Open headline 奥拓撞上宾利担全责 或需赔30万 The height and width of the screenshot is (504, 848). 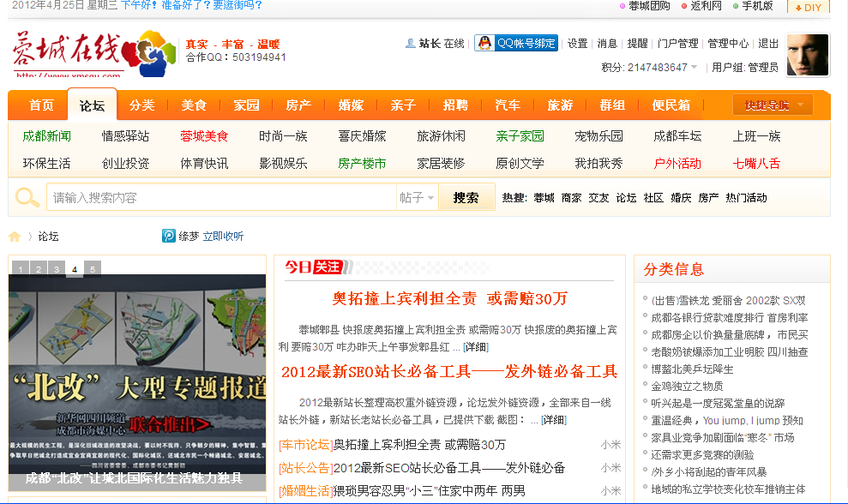(450, 298)
